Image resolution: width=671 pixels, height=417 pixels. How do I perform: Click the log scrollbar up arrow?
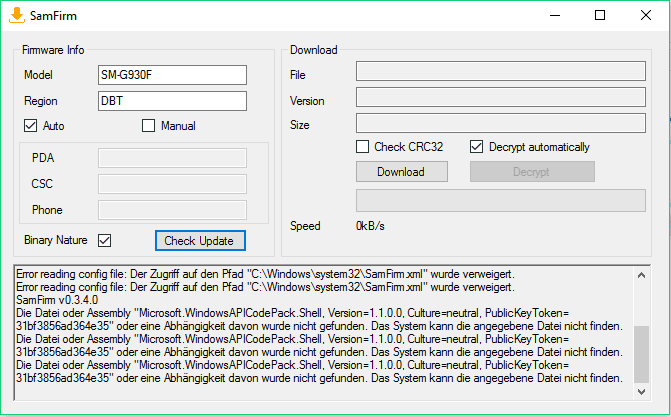click(641, 275)
